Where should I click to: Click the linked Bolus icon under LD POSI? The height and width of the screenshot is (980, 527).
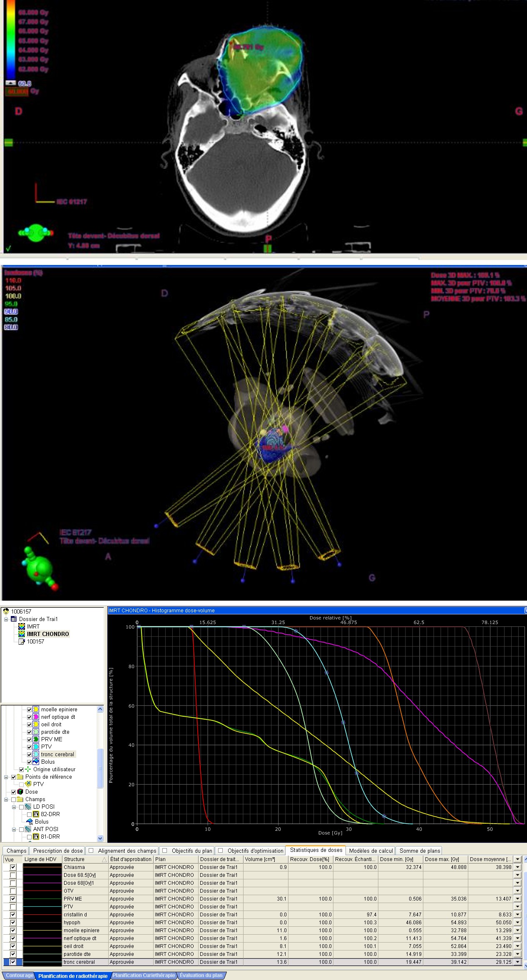30,822
